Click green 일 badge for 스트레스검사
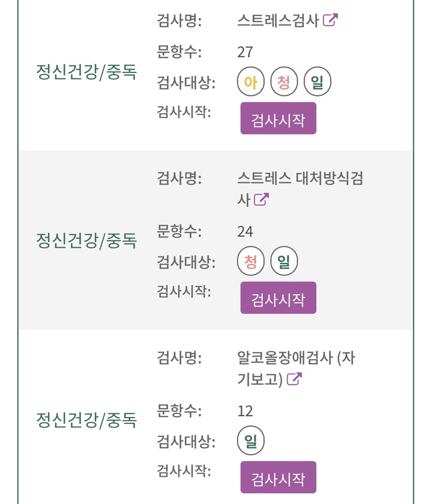Screen dimensions: 431x504 point(317,83)
